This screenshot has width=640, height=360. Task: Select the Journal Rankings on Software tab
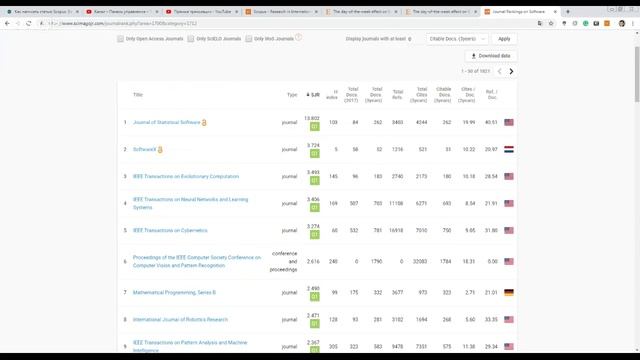518,12
